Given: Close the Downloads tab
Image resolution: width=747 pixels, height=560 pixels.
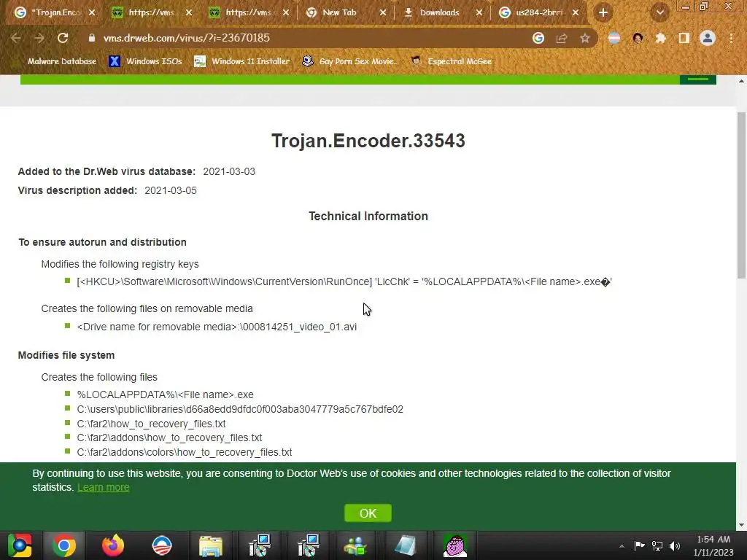Looking at the screenshot, I should [479, 13].
